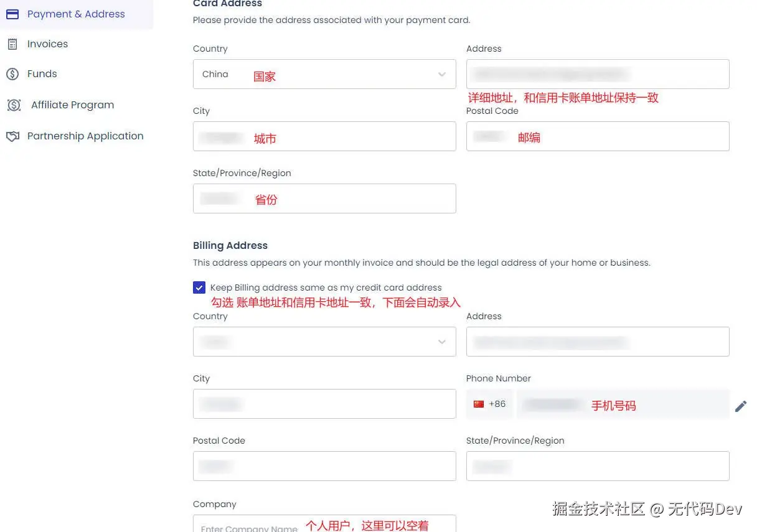Click the Funds dollar icon
This screenshot has height=532, width=757.
pos(13,74)
